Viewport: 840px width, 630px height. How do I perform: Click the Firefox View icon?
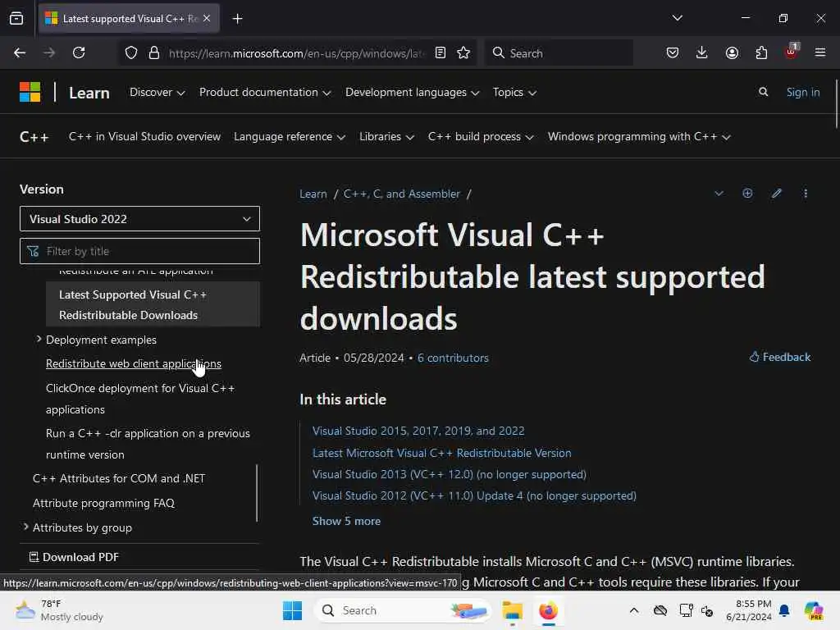[x=16, y=19]
